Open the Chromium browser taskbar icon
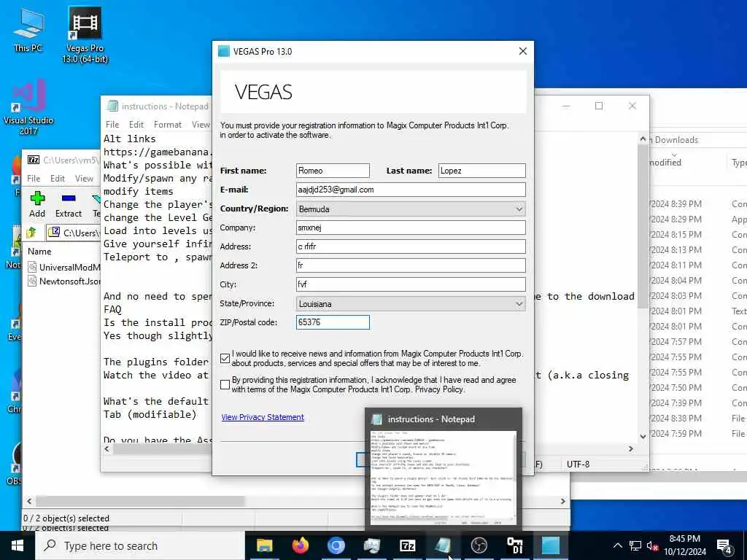The image size is (747, 560). [336, 545]
